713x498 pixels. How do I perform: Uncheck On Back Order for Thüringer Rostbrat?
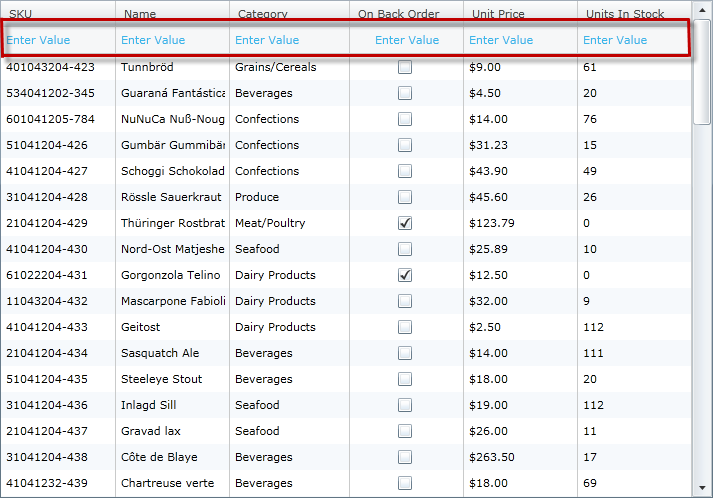pyautogui.click(x=405, y=223)
